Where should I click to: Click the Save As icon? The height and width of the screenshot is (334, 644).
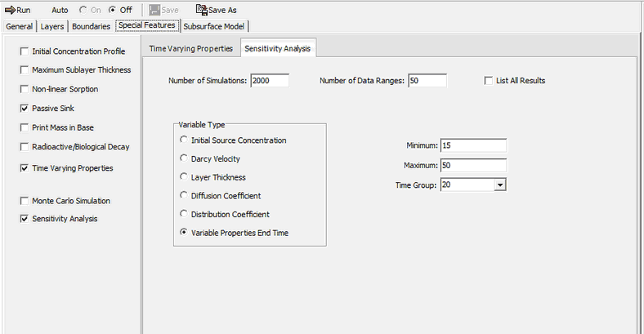click(x=201, y=10)
